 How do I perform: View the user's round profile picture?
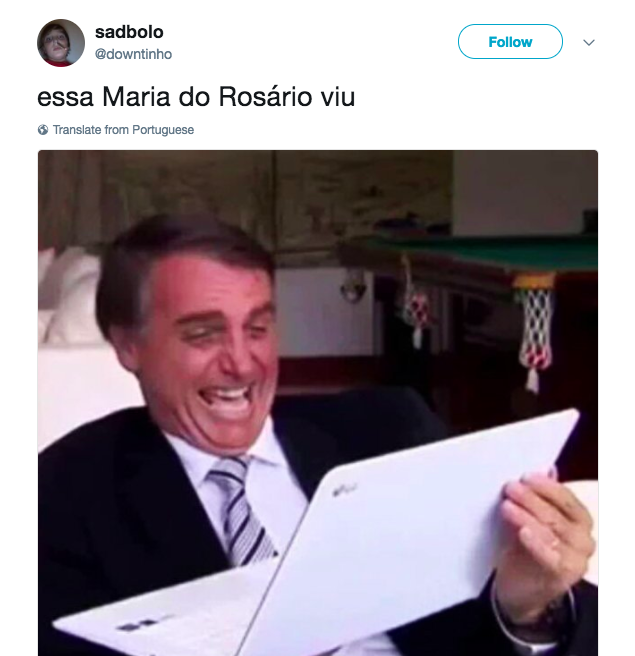pos(61,43)
